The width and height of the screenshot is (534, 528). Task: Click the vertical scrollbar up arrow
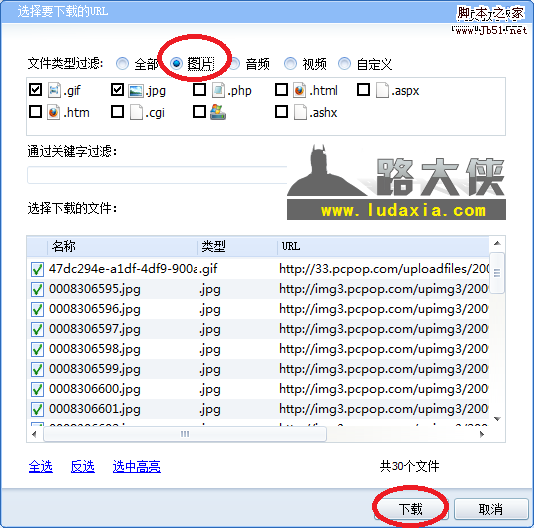click(x=497, y=243)
